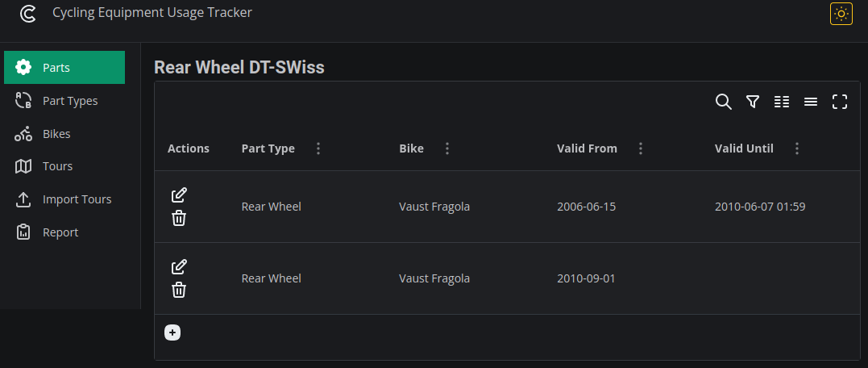Open Valid Until column actions menu

tap(797, 148)
